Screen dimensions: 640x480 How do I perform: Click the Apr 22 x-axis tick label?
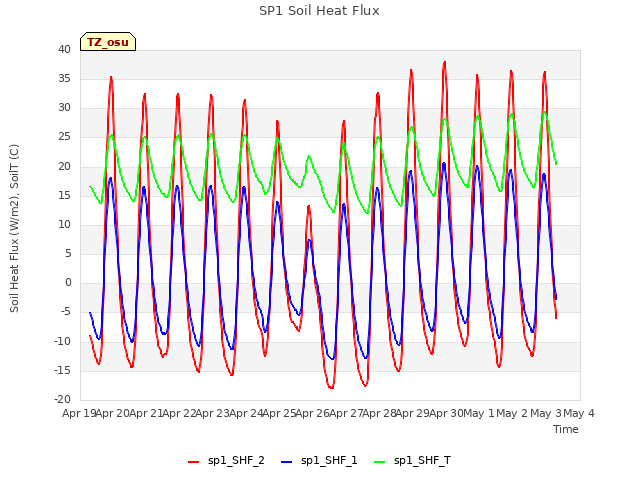(179, 413)
